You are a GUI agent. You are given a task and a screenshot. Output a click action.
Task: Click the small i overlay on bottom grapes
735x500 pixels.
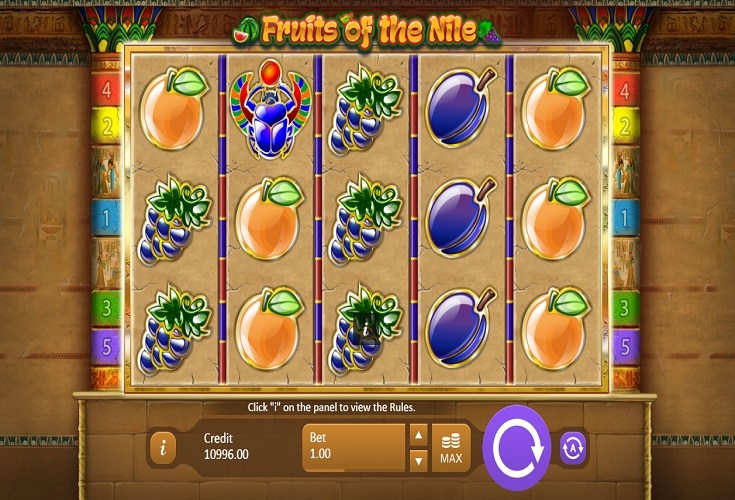(x=366, y=329)
